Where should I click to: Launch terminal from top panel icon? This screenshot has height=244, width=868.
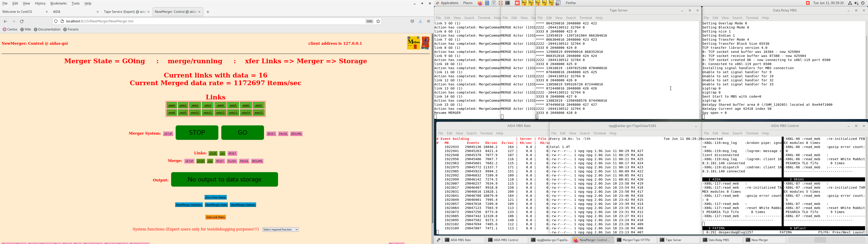click(x=507, y=3)
